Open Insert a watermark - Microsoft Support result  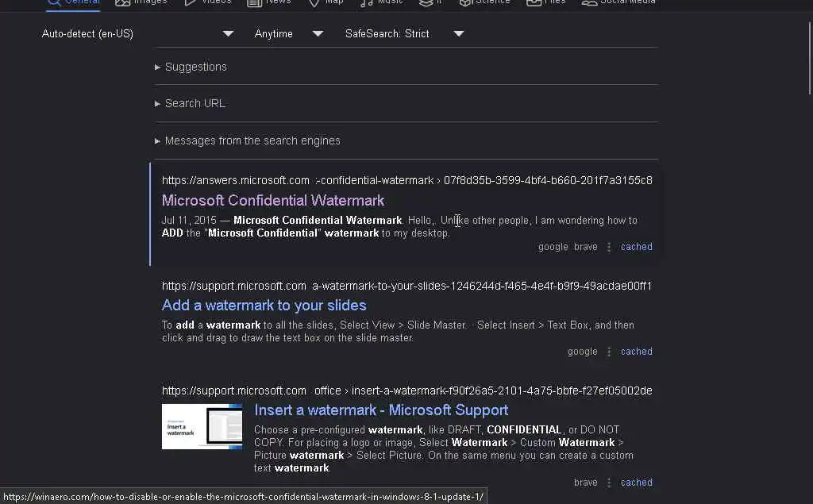click(x=381, y=410)
